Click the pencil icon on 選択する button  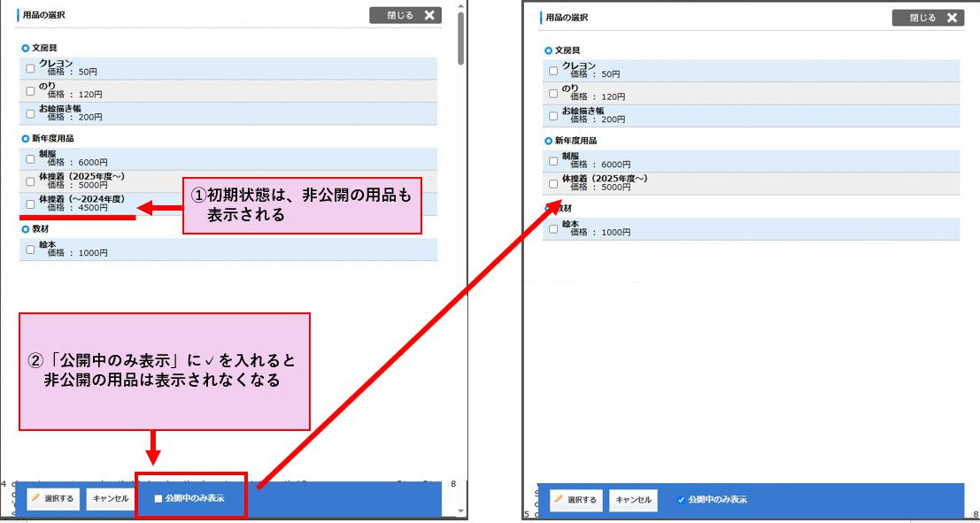coord(38,498)
